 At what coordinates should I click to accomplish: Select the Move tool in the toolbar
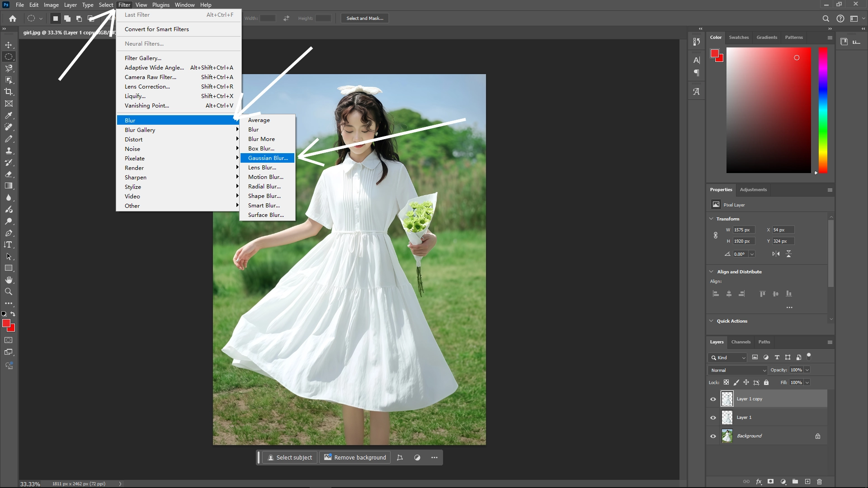tap(8, 45)
